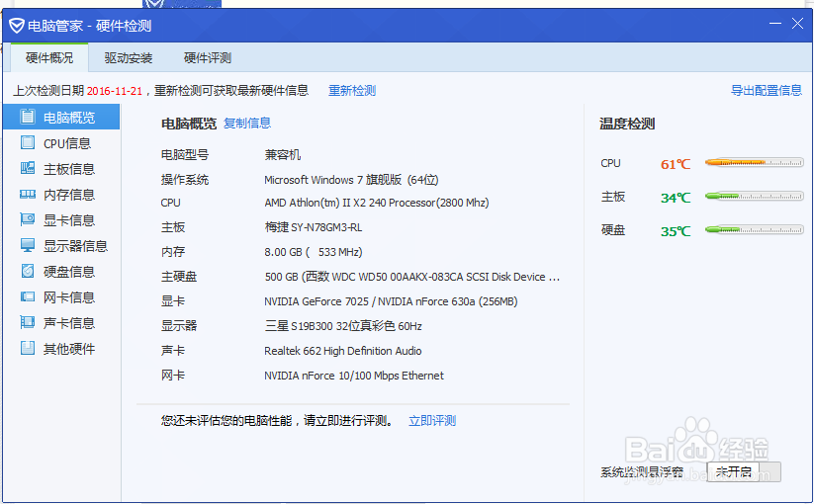Click the 34℃ motherboard temperature value
This screenshot has height=504, width=814.
tap(676, 198)
